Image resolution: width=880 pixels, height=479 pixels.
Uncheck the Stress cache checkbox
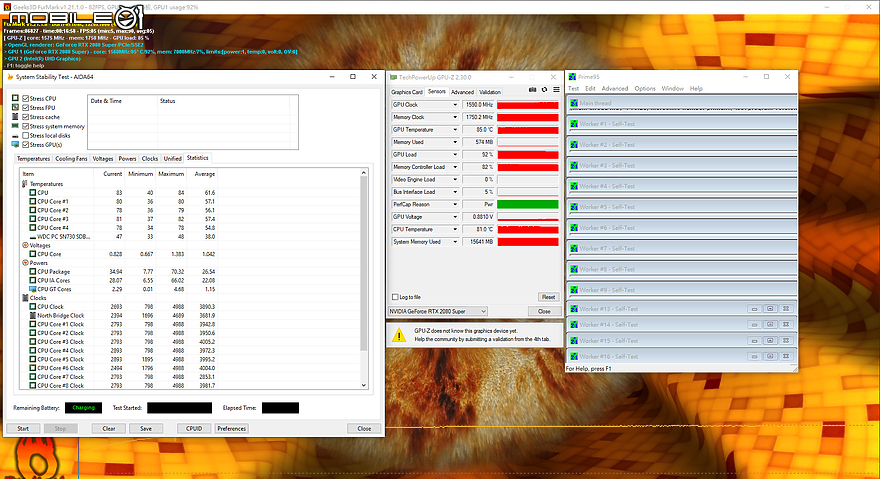click(x=26, y=117)
